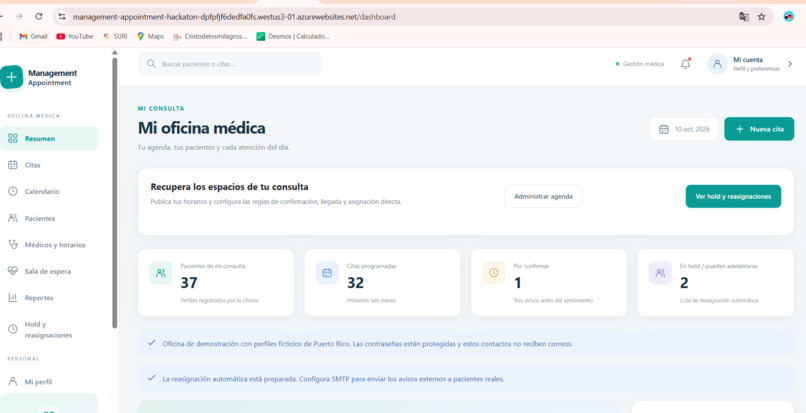Click the Nueva cita button
The image size is (806, 413).
[x=759, y=129]
